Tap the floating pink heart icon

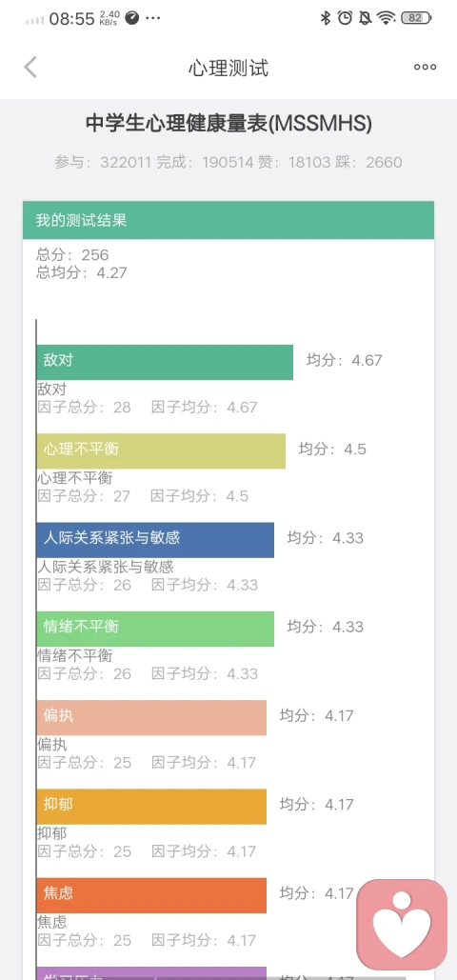(x=402, y=924)
